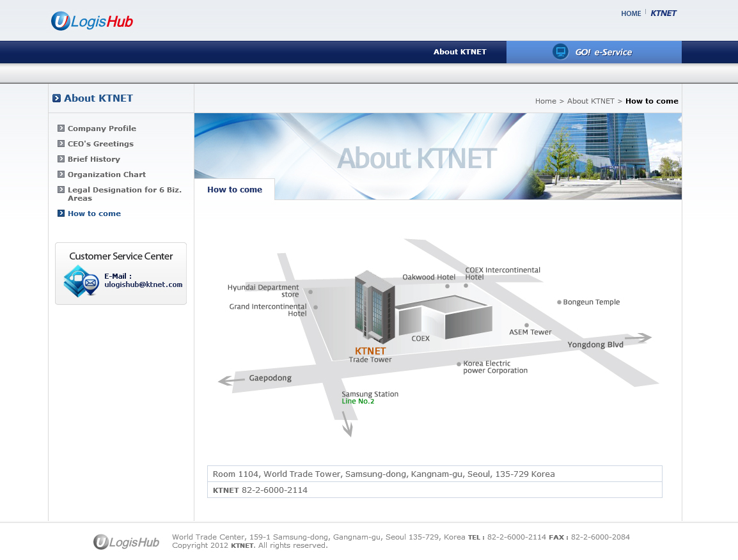This screenshot has width=738, height=560.
Task: Click the ulogishub@ktnet.com email address
Action: point(143,284)
